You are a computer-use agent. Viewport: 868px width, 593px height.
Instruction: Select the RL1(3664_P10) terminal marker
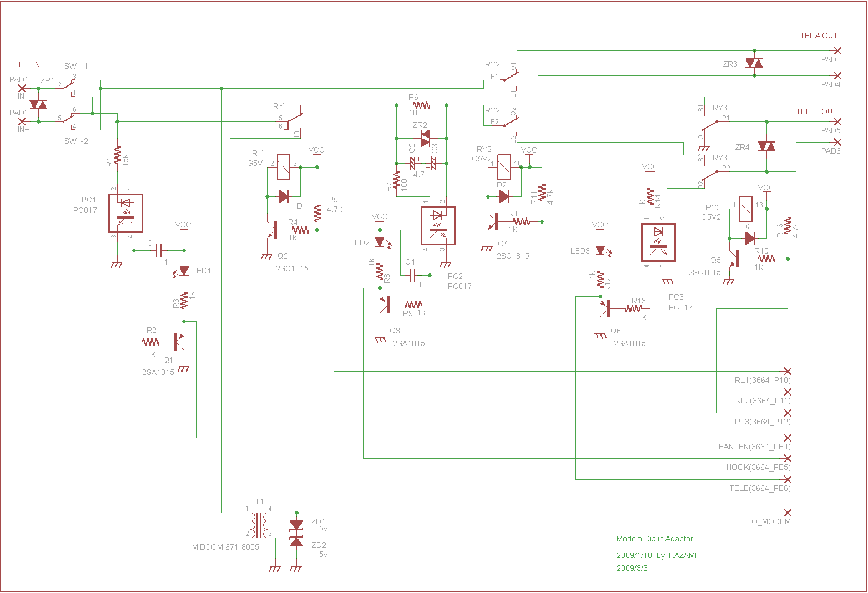click(787, 371)
